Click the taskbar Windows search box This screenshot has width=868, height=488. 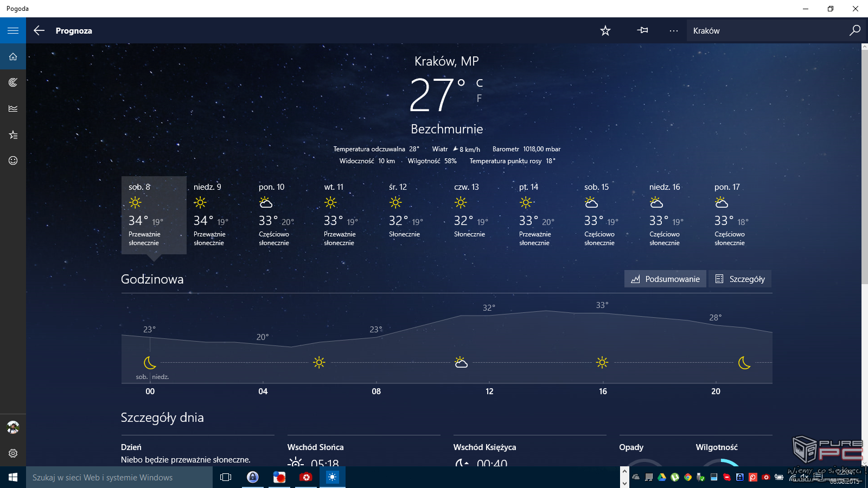[119, 477]
